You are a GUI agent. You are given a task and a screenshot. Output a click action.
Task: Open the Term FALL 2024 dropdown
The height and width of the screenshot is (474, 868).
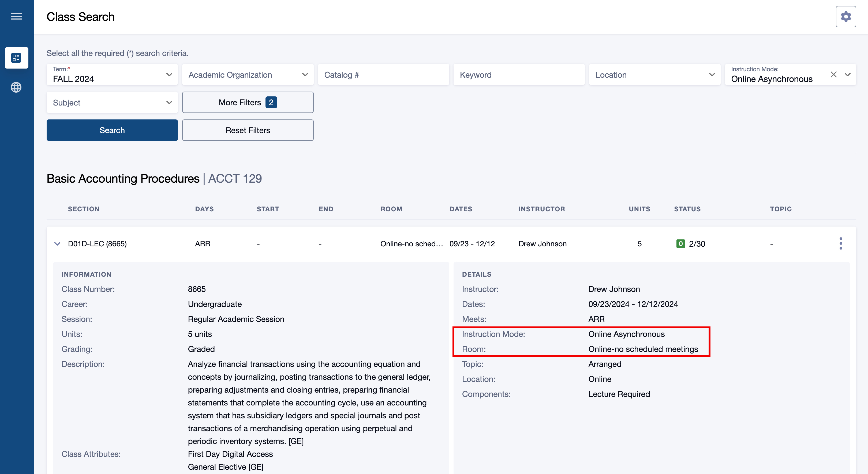(112, 74)
